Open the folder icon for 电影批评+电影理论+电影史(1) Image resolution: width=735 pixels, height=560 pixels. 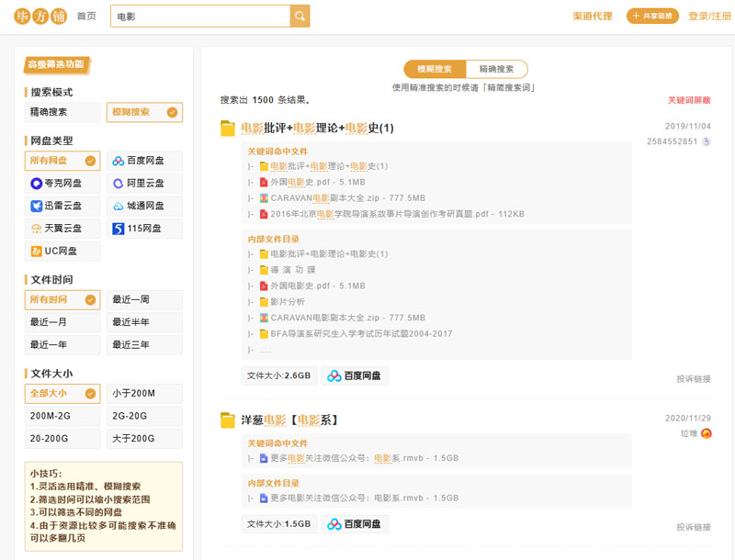click(x=228, y=129)
